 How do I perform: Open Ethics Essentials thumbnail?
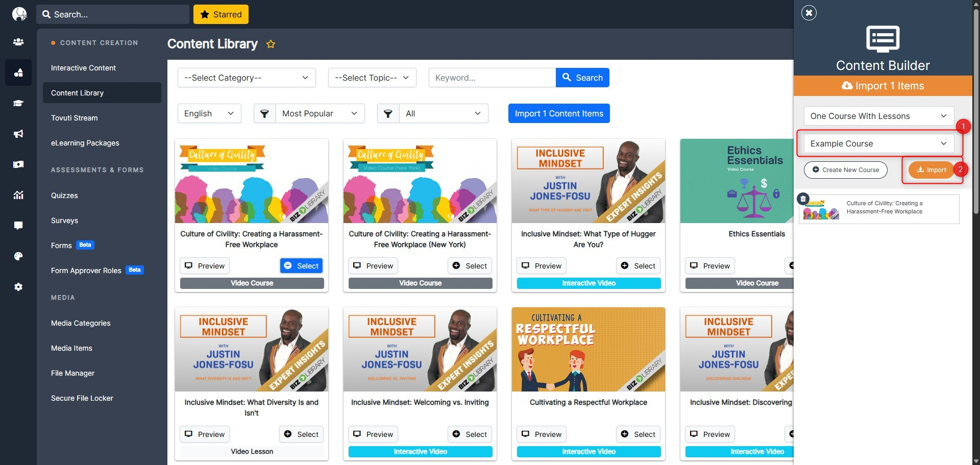point(737,181)
